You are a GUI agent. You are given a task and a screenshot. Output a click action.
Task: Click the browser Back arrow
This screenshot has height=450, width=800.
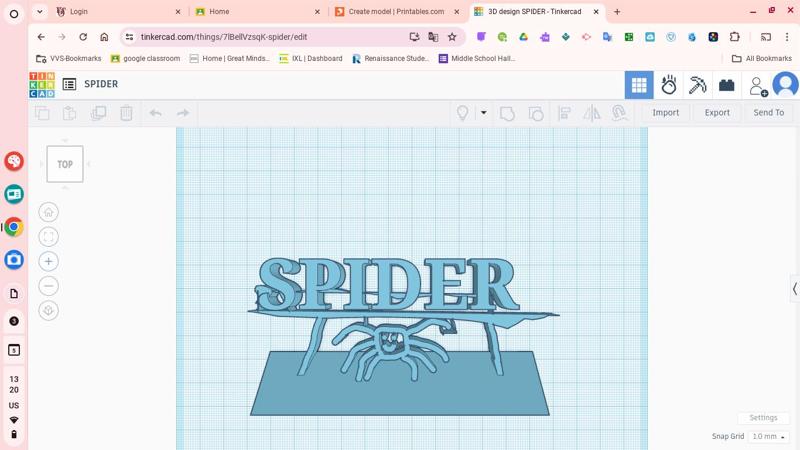pyautogui.click(x=41, y=37)
